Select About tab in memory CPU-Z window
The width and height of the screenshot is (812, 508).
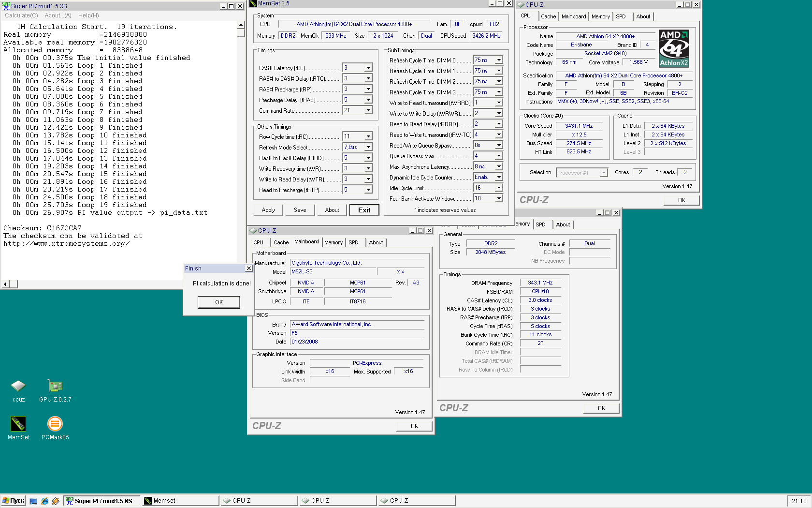pos(563,224)
